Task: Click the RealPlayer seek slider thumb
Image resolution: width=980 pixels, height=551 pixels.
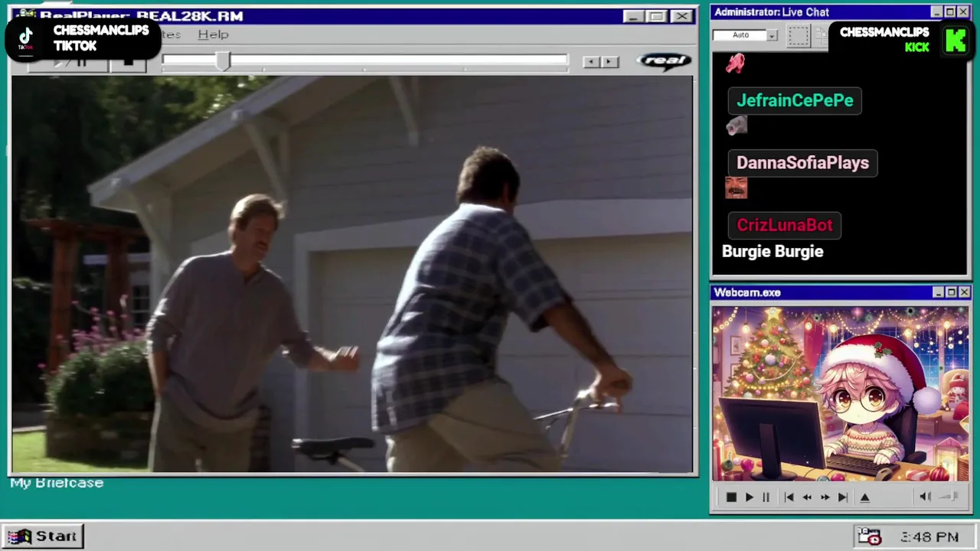Action: (x=223, y=62)
